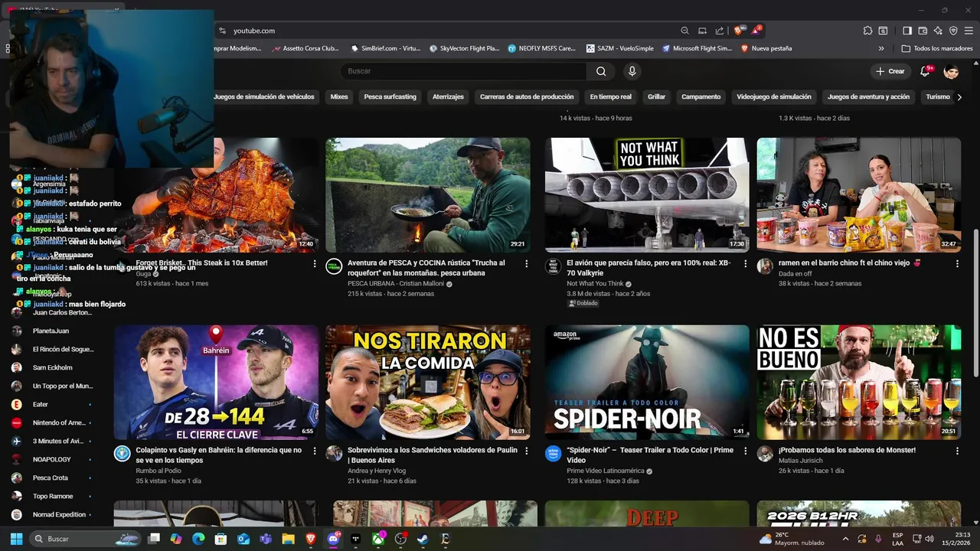This screenshot has width=980, height=551.
Task: Open OBS Studio from the taskbar
Action: [400, 539]
